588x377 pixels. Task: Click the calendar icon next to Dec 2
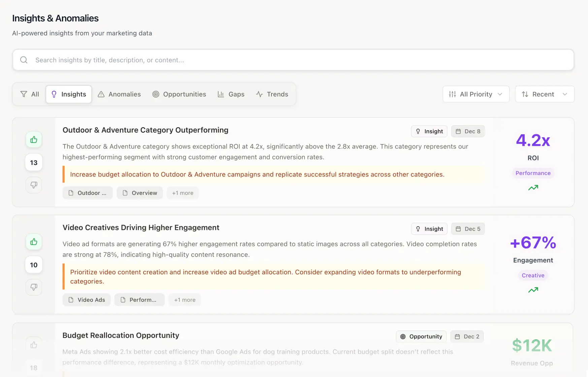[457, 337]
